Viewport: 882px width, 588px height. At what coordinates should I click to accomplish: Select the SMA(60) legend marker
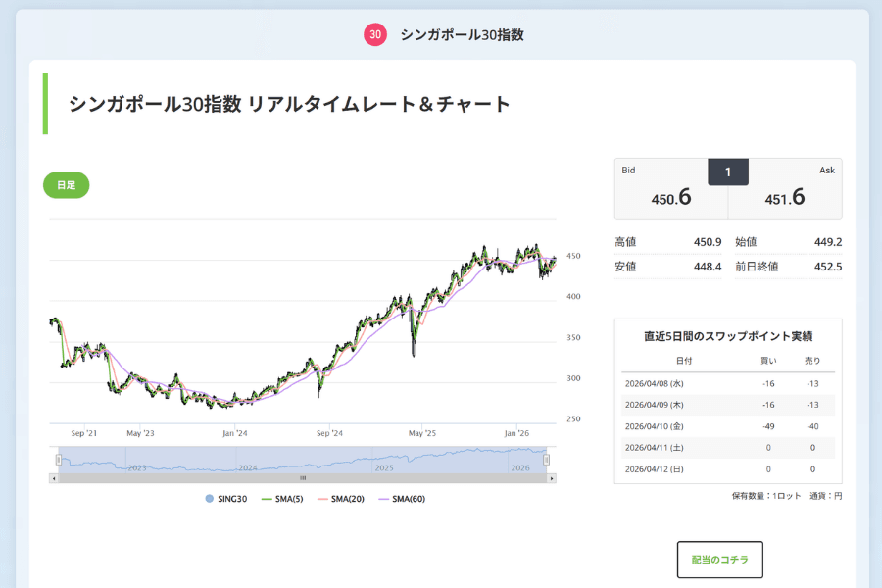(384, 500)
